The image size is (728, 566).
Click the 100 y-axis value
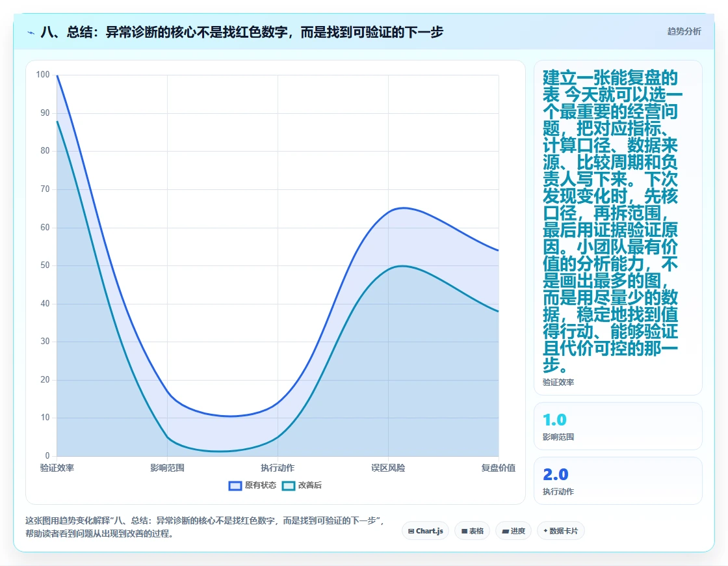[43, 74]
